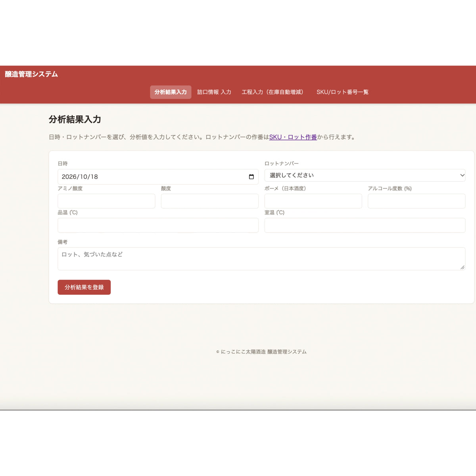
Task: Click the アルコール度数 (%) input field
Action: coord(416,201)
